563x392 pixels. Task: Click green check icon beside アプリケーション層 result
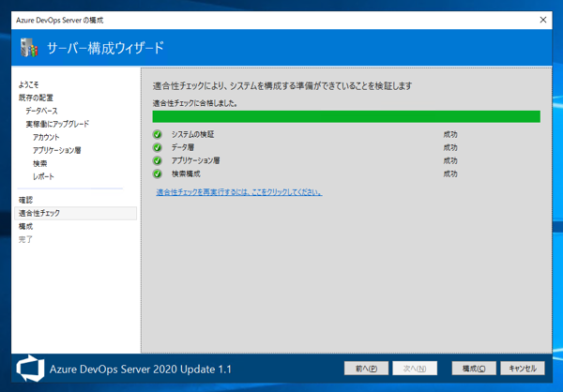pyautogui.click(x=158, y=160)
